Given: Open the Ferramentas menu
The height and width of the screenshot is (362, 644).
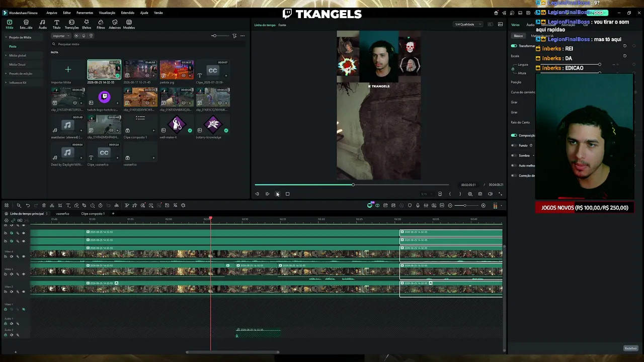Looking at the screenshot, I should [x=85, y=13].
